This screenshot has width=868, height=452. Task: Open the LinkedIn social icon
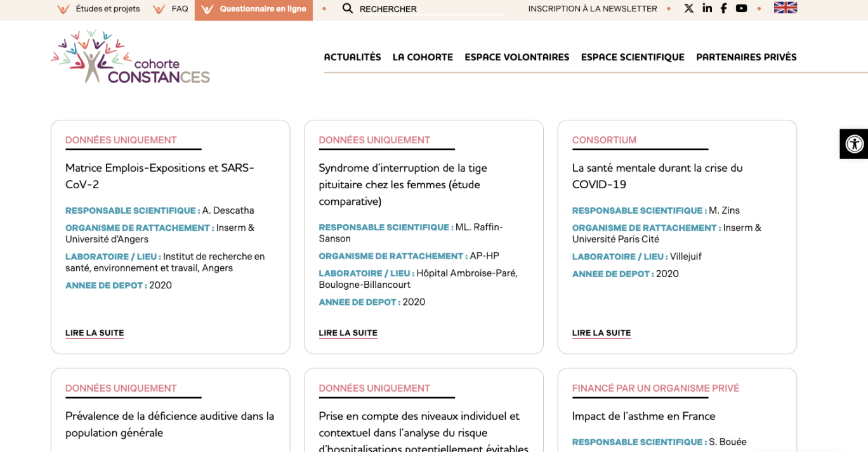click(707, 8)
